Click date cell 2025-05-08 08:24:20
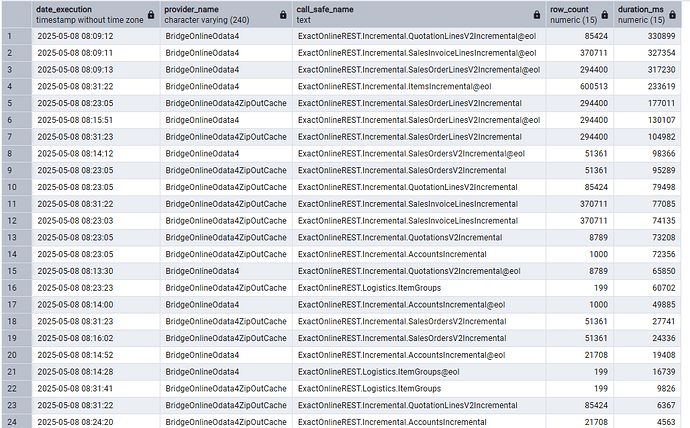 pos(95,422)
